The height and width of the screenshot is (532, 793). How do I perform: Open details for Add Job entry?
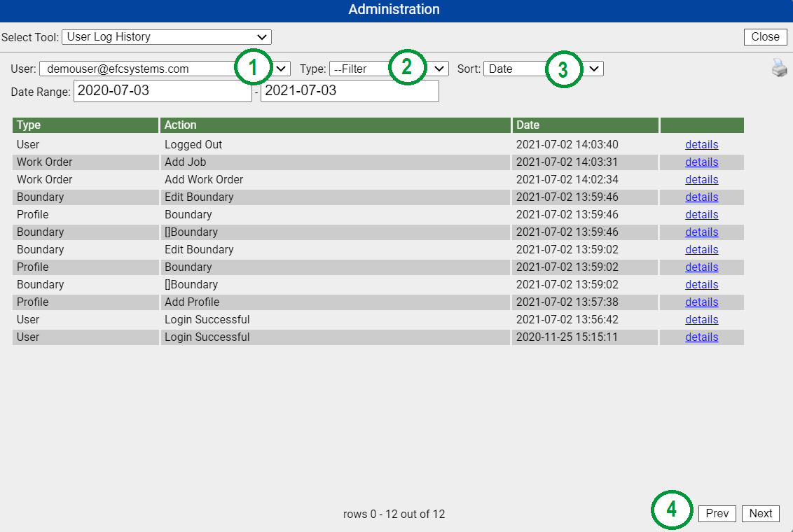pos(701,162)
